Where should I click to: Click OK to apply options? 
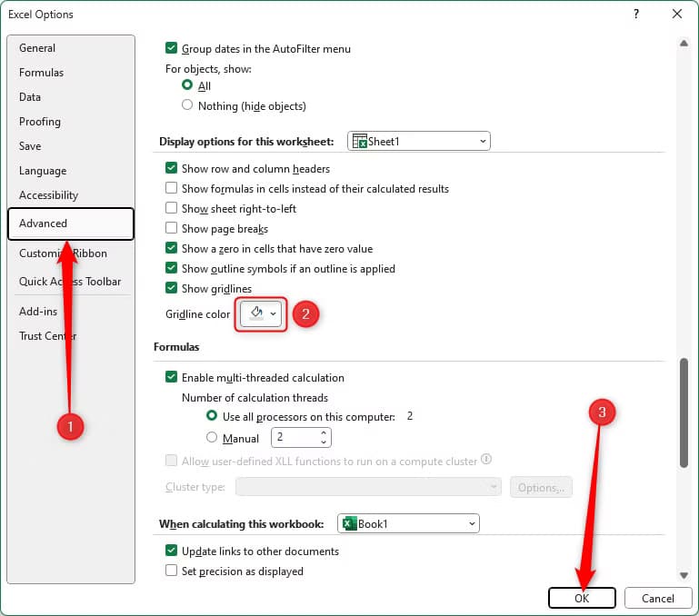pyautogui.click(x=582, y=598)
